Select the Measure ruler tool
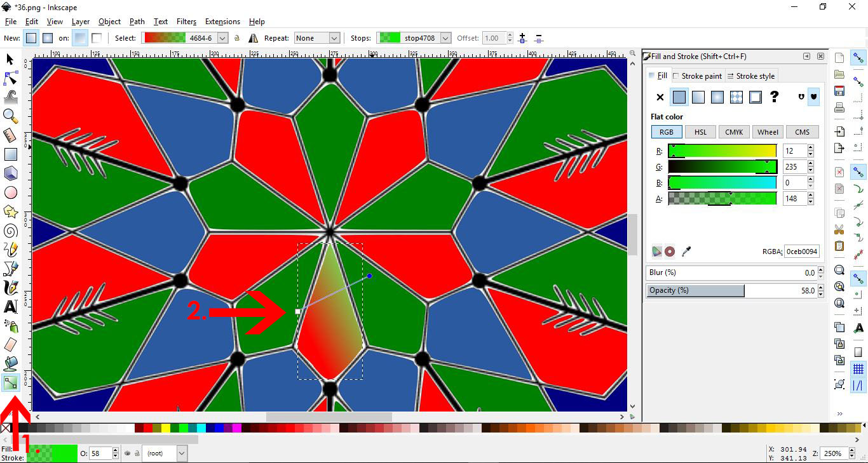The width and height of the screenshot is (868, 463). click(10, 135)
